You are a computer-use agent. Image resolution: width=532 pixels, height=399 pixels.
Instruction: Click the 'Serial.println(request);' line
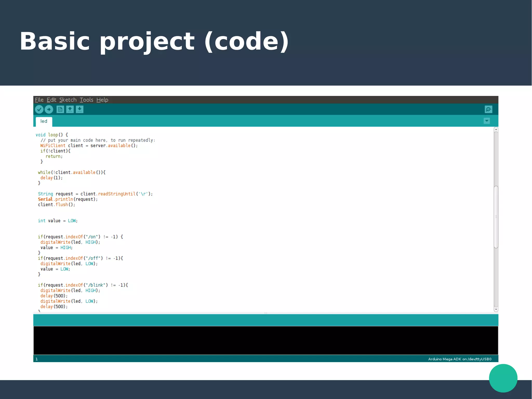tap(68, 199)
